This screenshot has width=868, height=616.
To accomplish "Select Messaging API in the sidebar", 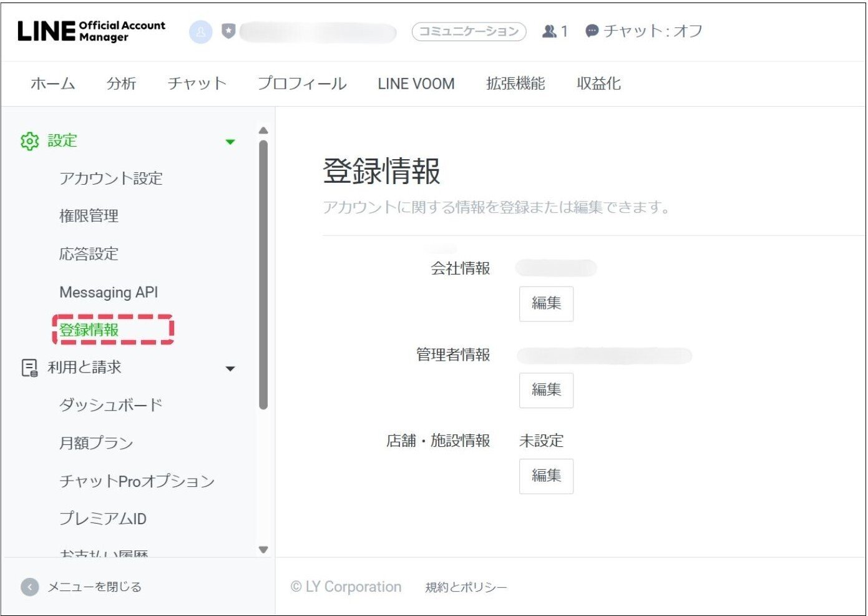I will (108, 292).
